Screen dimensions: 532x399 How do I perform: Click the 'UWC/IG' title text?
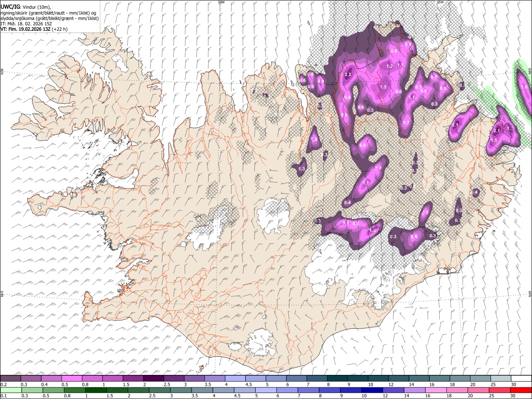point(10,7)
